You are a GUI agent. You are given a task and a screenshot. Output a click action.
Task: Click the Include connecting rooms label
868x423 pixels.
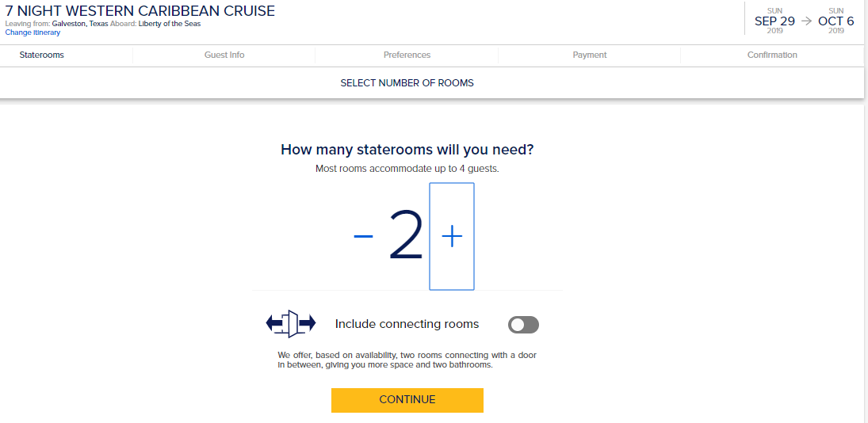click(407, 324)
